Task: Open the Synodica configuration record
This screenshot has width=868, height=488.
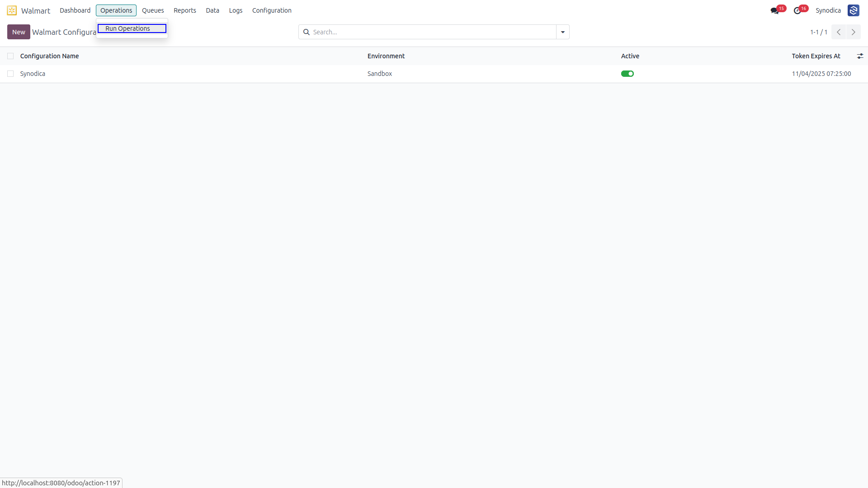Action: click(x=33, y=74)
